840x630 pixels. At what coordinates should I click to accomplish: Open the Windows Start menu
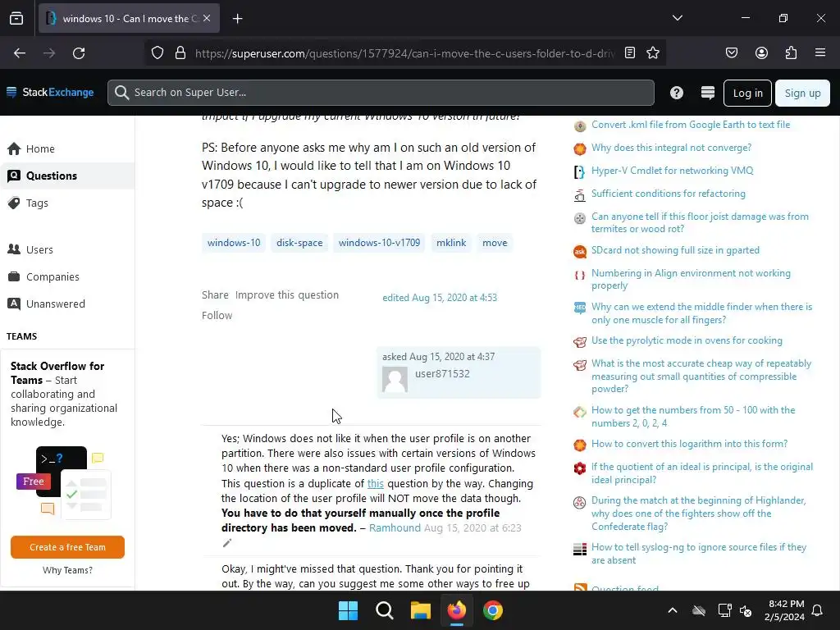pos(348,610)
